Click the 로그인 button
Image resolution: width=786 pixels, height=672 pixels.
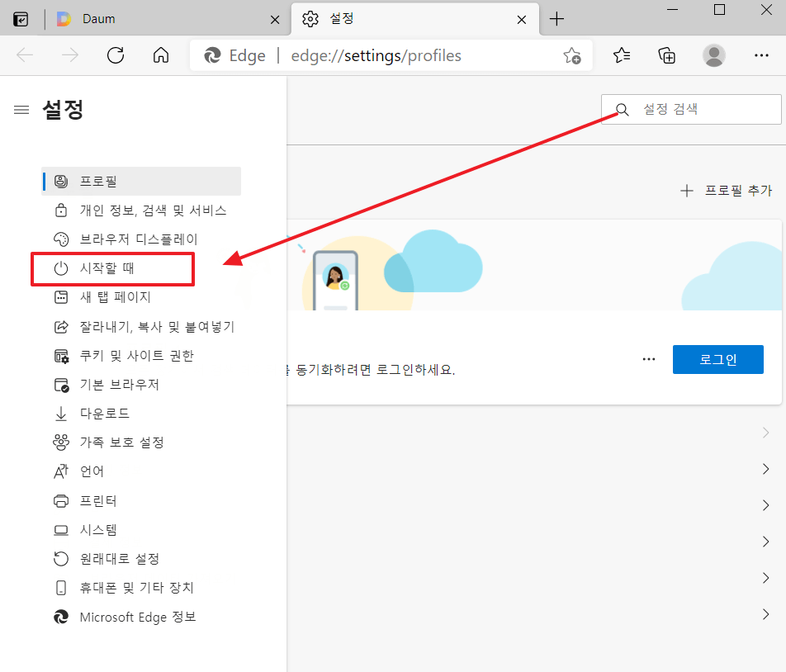pos(717,358)
